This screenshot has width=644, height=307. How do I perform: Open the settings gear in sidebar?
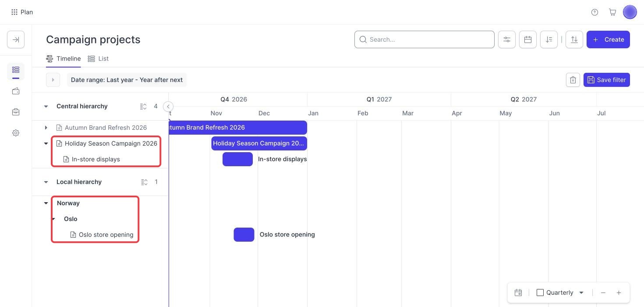pos(16,133)
